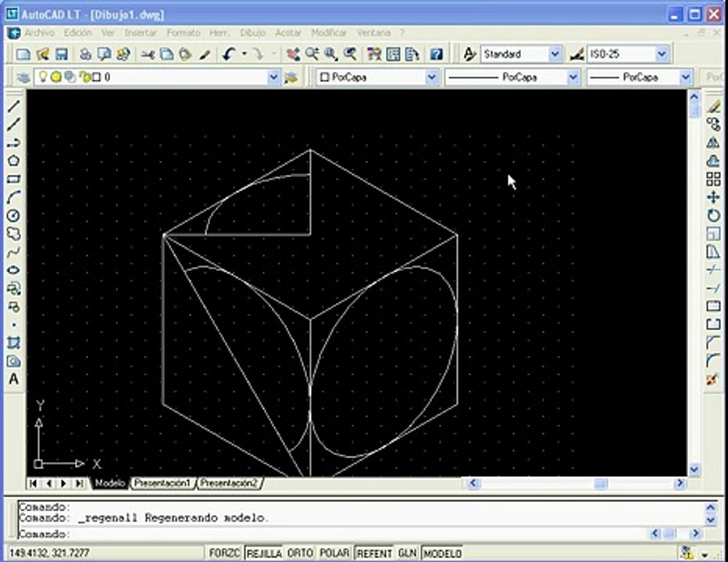Create a new drawing with the New icon

[x=23, y=55]
